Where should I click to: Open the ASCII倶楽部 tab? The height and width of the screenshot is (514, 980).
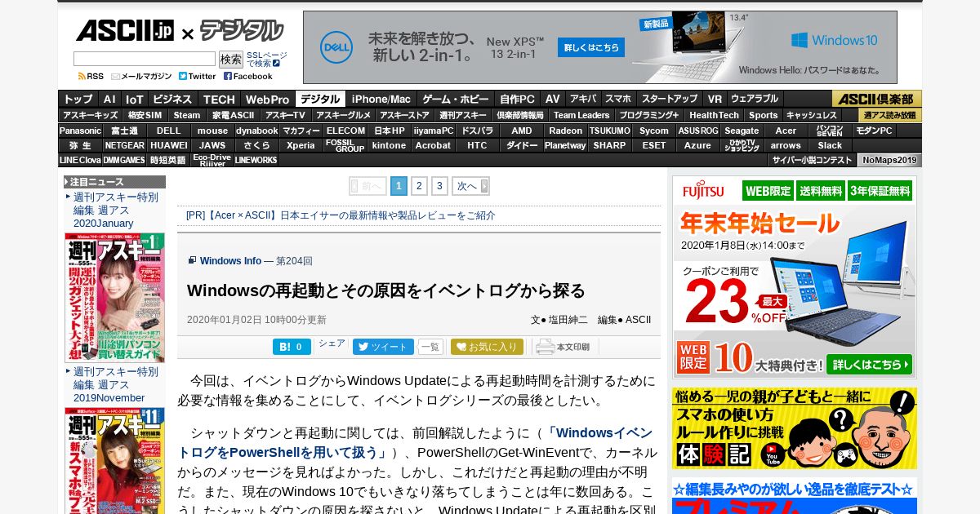(x=877, y=99)
